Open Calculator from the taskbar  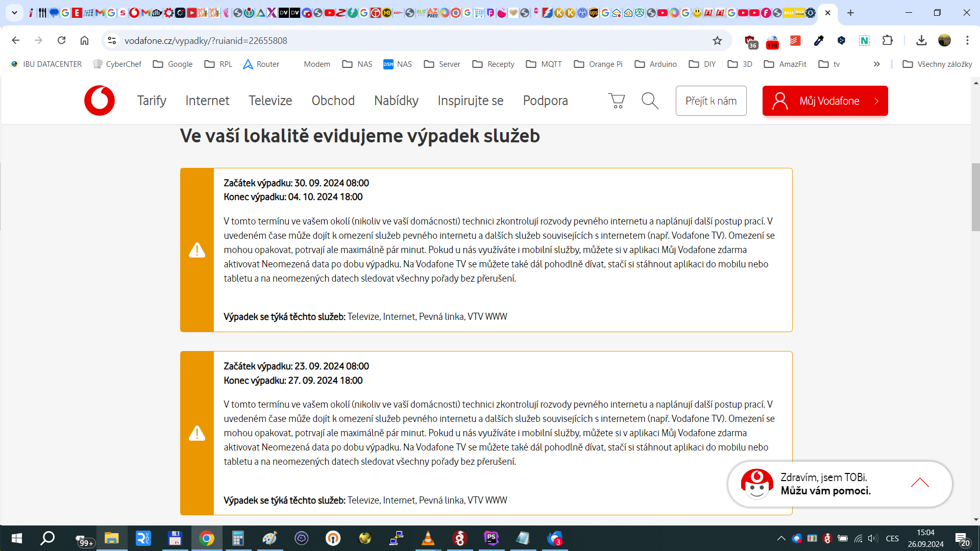click(238, 538)
